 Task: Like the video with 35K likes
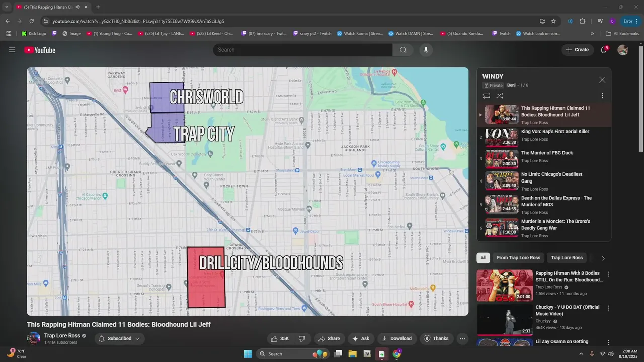click(280, 338)
